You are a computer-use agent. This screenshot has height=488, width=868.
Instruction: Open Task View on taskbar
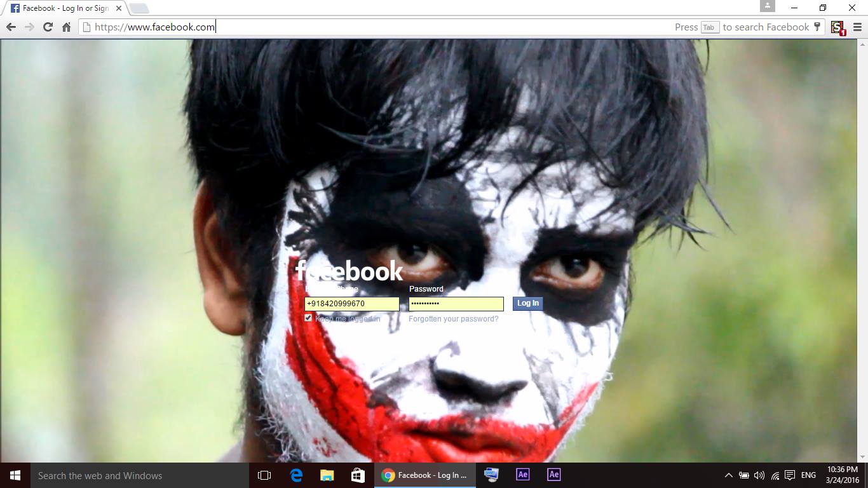[x=264, y=475]
